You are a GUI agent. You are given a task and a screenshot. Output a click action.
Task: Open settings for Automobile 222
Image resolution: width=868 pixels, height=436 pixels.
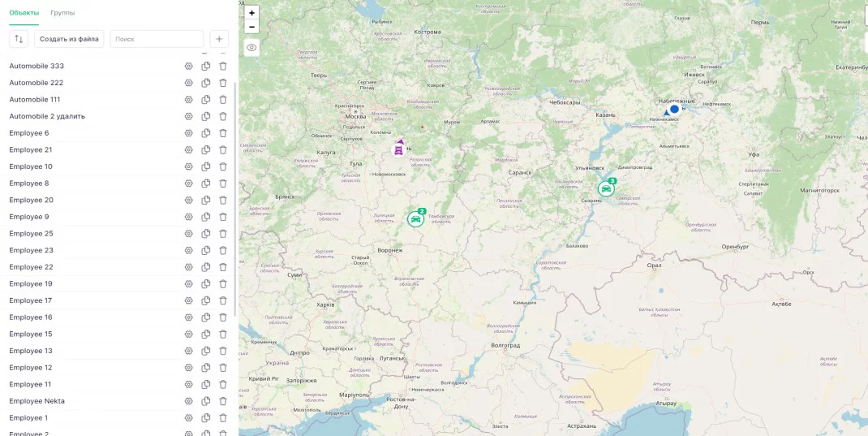click(x=189, y=83)
